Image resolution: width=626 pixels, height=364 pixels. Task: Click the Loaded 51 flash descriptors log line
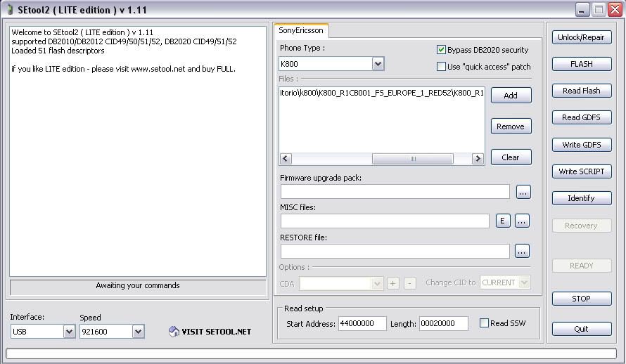point(58,51)
